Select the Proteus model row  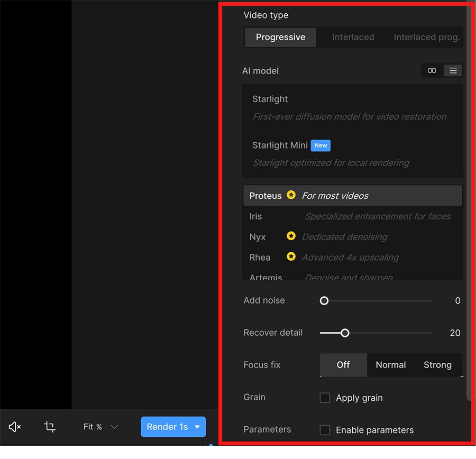(x=352, y=196)
